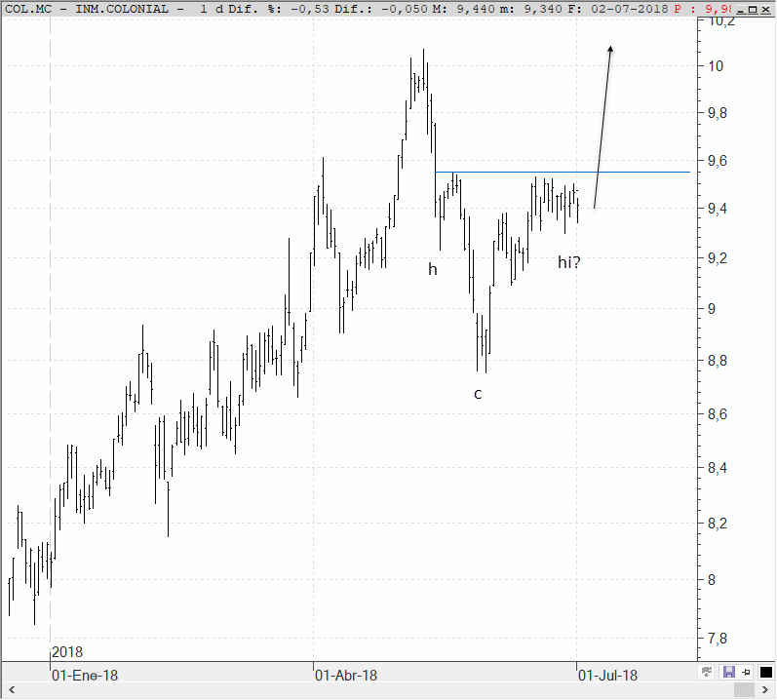This screenshot has height=700, width=777.
Task: Click the scroll right arrow on the horizontal scrollbar
Action: pos(765,690)
